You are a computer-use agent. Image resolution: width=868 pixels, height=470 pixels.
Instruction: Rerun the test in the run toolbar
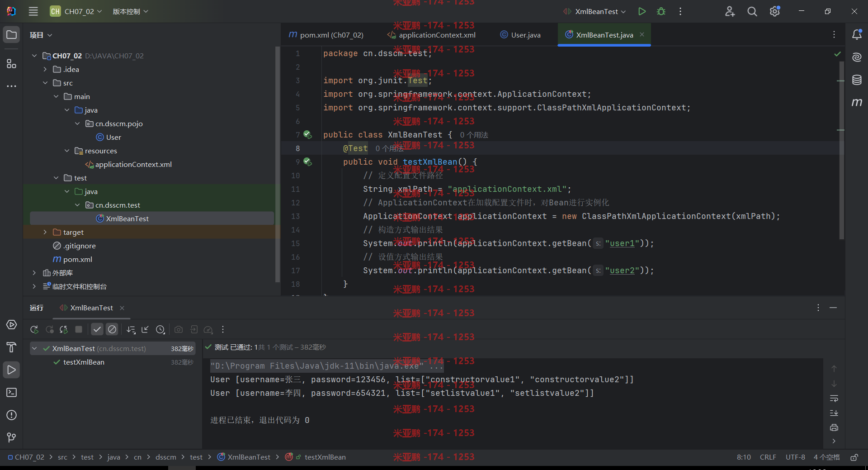point(34,329)
